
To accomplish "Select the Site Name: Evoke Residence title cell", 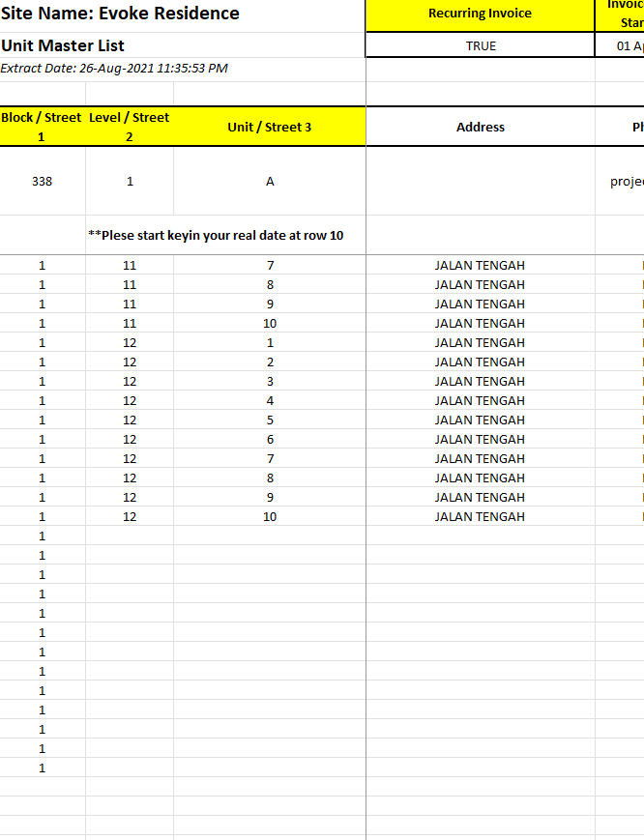I will tap(121, 14).
